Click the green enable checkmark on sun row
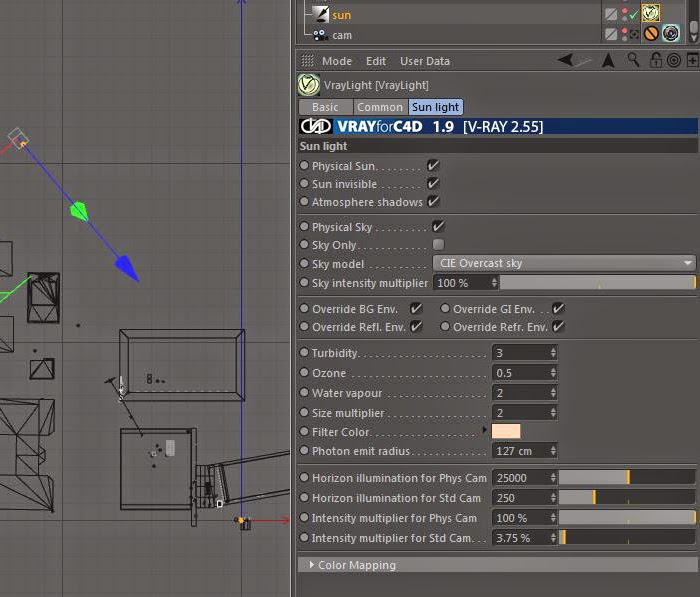Image resolution: width=700 pixels, height=597 pixels. [x=634, y=16]
